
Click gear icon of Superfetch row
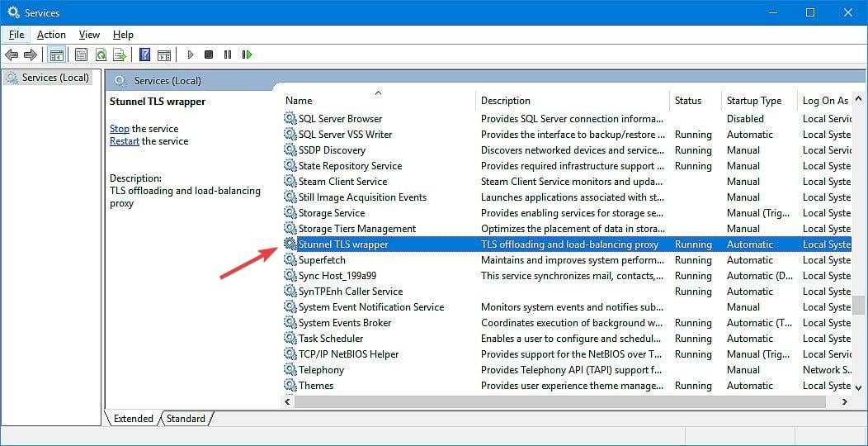[290, 260]
